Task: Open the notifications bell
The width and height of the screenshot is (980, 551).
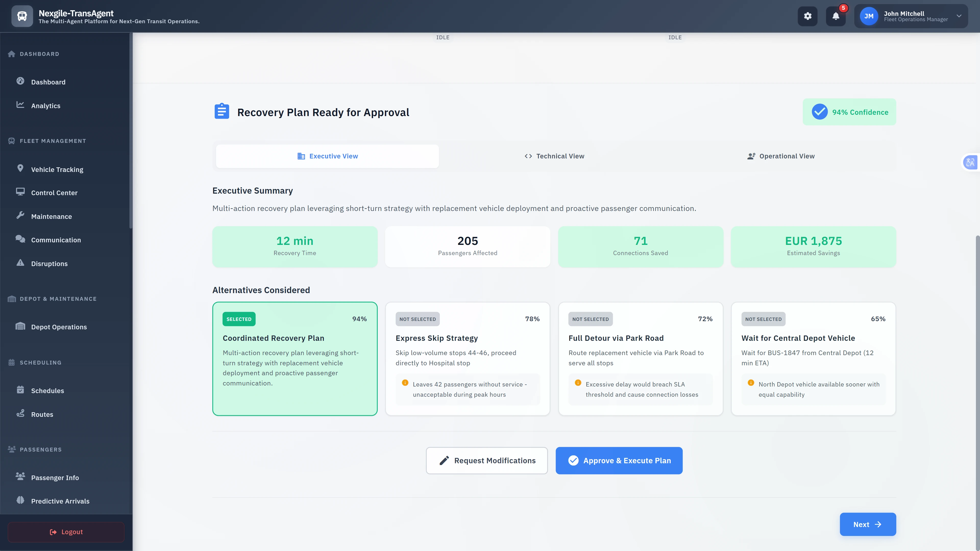Action: [x=836, y=16]
